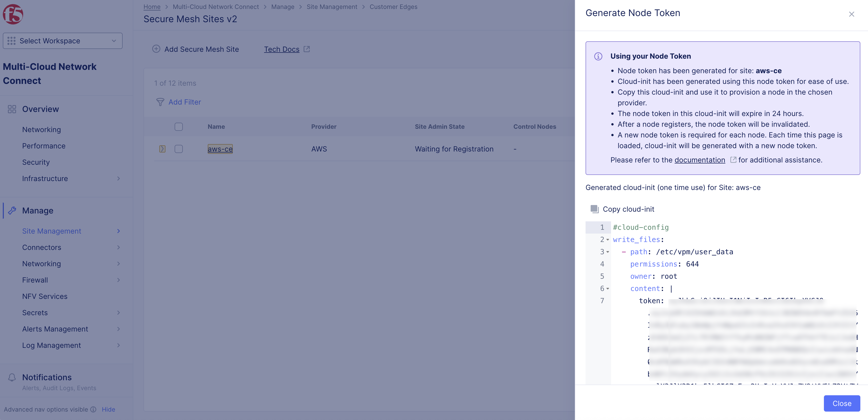Close the Generate Node Token panel with X
This screenshot has width=868, height=420.
(x=851, y=14)
